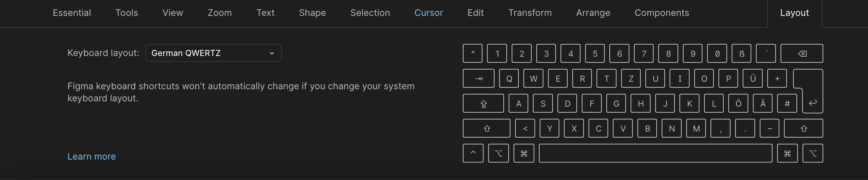
Task: Click the right Command key
Action: (787, 153)
